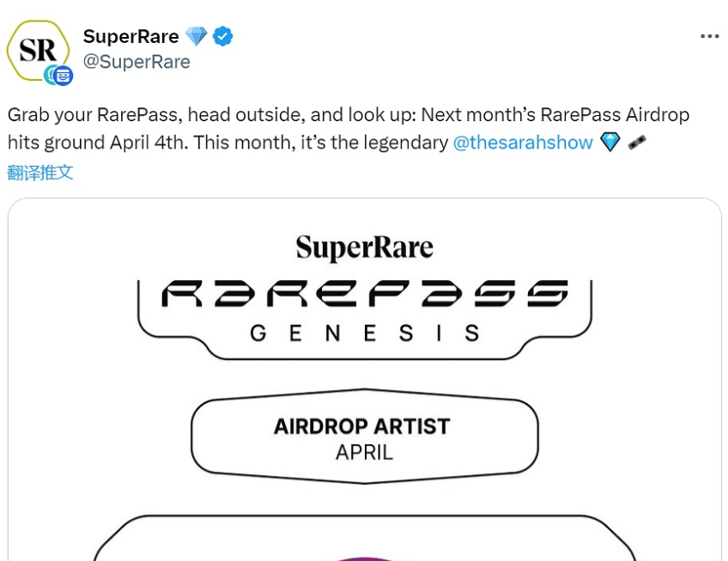Viewport: 728px width, 561px height.
Task: Click the satellite emoji ending the tweet
Action: [x=637, y=143]
